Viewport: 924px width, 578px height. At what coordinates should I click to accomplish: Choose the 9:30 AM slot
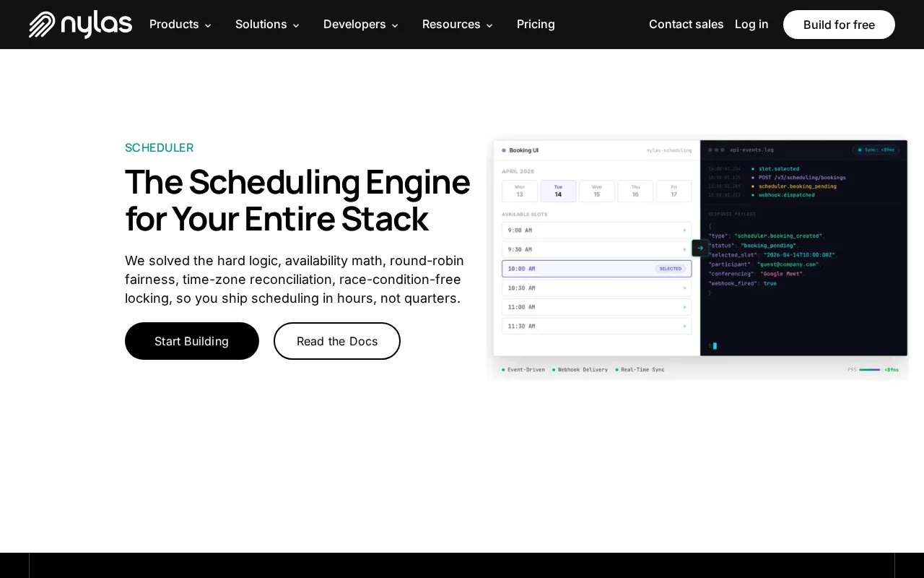(597, 249)
